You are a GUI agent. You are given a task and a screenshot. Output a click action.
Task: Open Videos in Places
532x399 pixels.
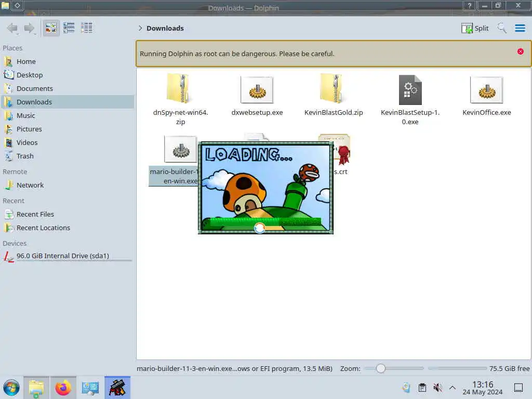[67, 143]
